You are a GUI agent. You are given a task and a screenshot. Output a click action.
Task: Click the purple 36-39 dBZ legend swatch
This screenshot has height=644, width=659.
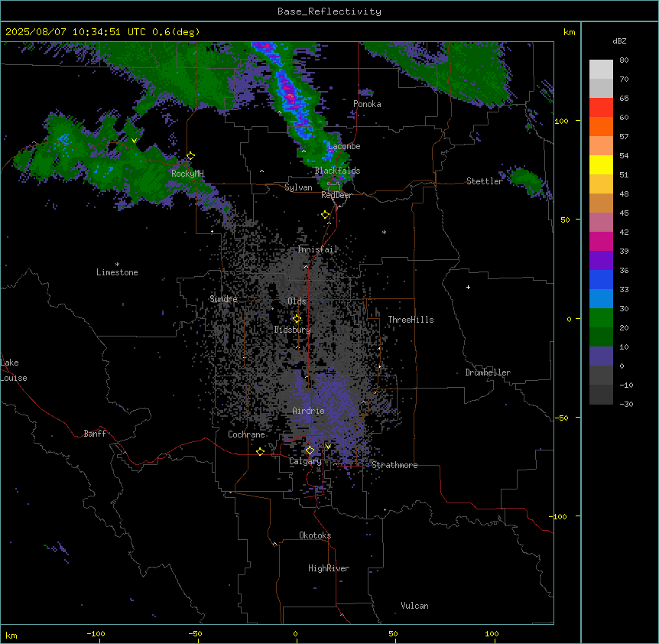601,261
